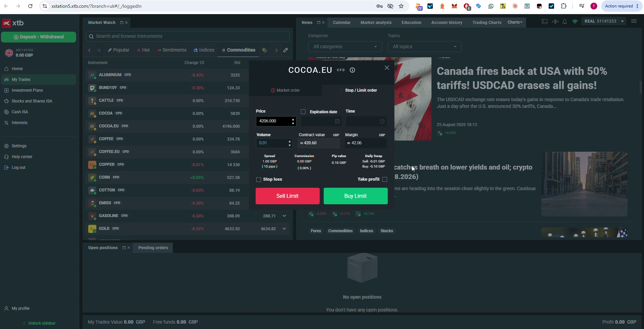Open the COCOA.EU instrument info icon

(352, 70)
